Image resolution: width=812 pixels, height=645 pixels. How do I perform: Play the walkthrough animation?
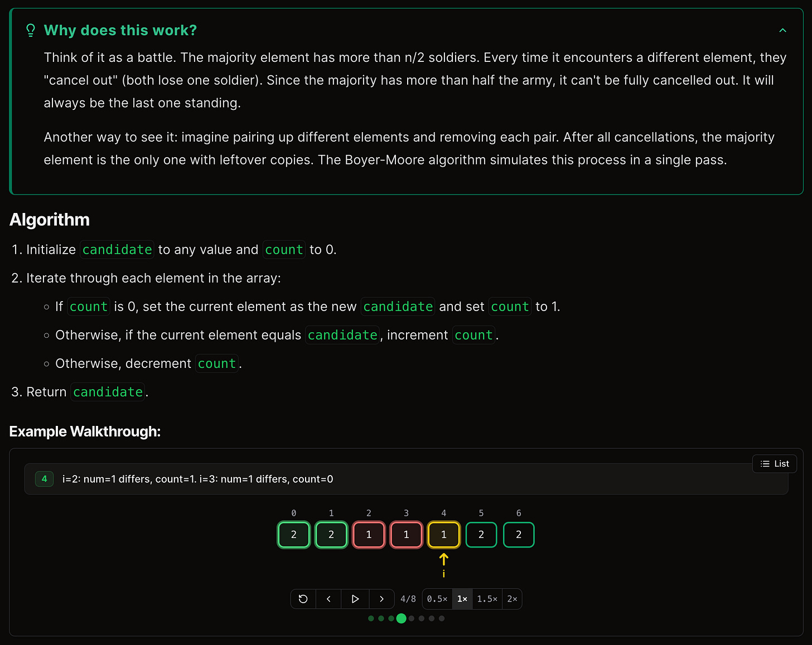355,599
